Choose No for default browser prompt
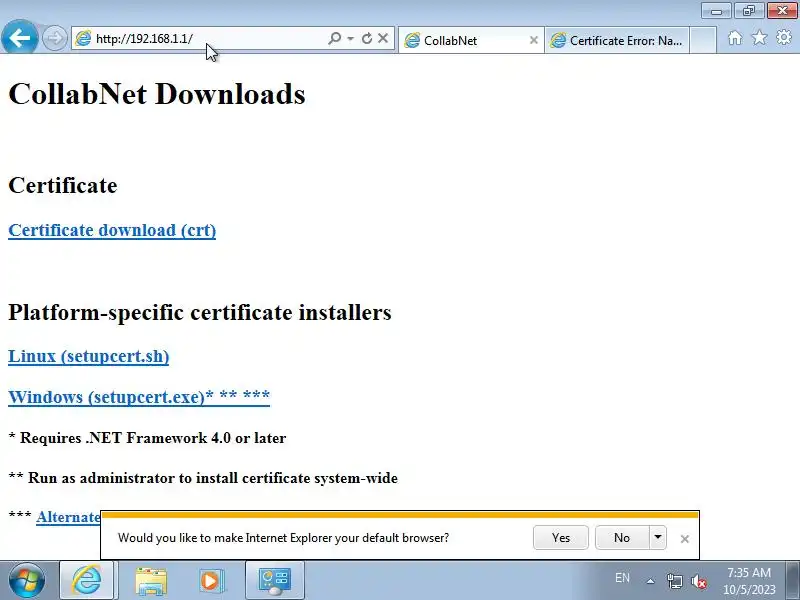The image size is (800, 600). pyautogui.click(x=622, y=538)
